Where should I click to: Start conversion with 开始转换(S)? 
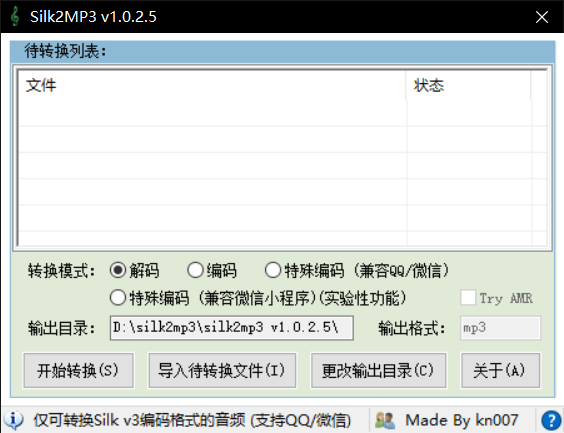point(78,370)
